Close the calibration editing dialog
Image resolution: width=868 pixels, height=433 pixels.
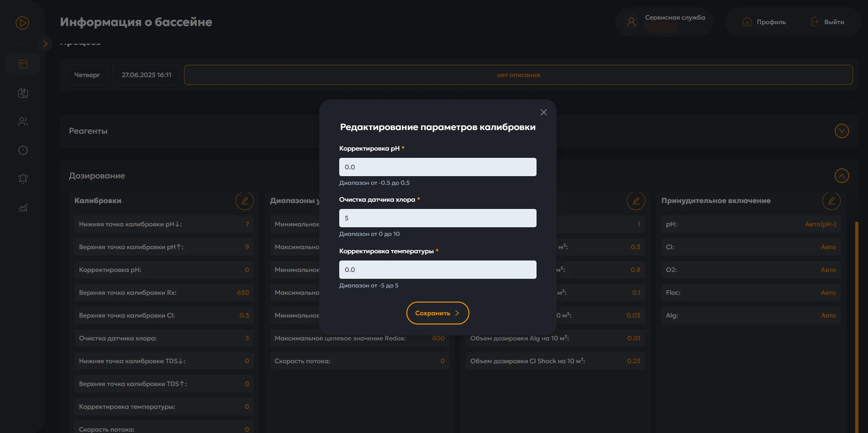point(543,112)
